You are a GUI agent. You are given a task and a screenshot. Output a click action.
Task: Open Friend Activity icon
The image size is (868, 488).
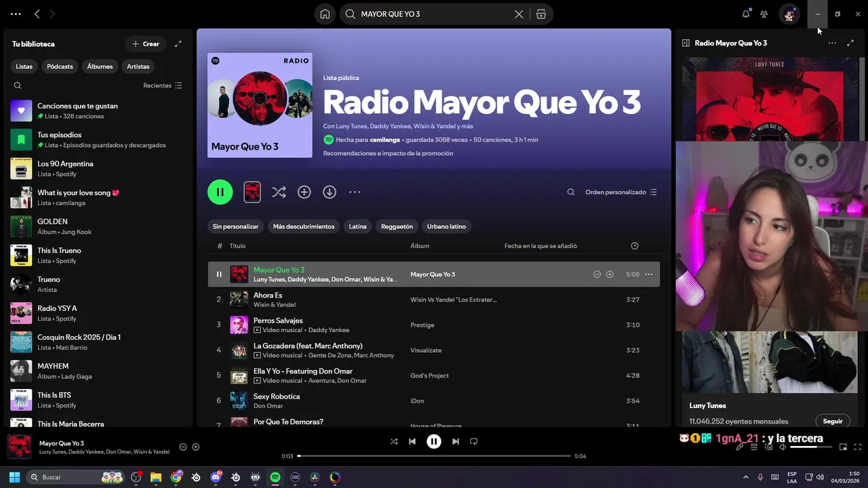[x=764, y=14]
